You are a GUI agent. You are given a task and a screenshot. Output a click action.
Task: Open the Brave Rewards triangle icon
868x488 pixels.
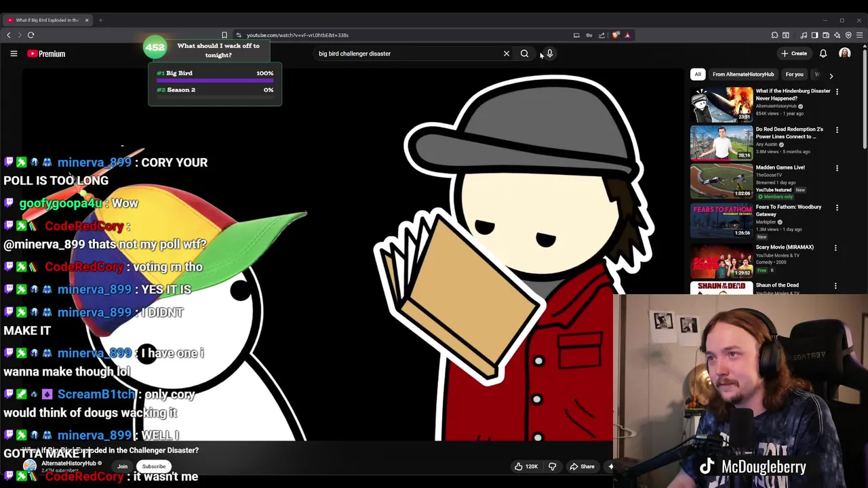tap(627, 35)
